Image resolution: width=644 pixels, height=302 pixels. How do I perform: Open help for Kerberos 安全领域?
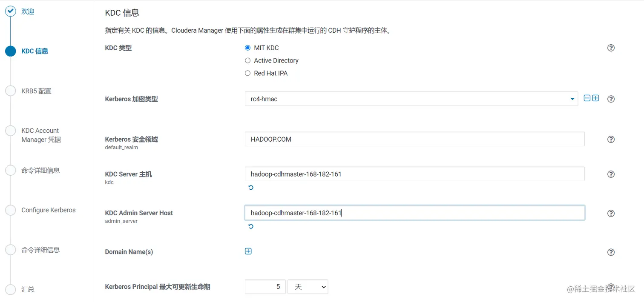(x=611, y=140)
